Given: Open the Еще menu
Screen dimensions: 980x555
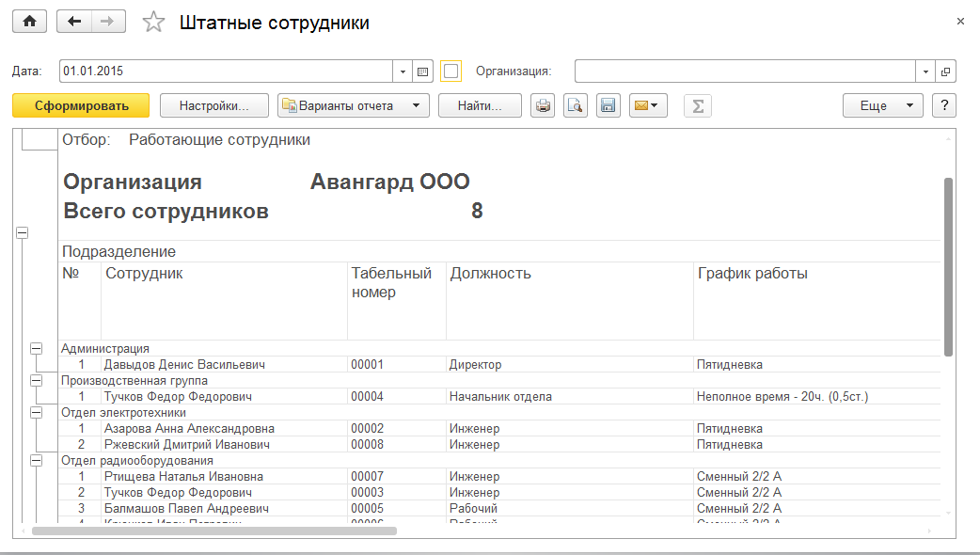Looking at the screenshot, I should (882, 105).
